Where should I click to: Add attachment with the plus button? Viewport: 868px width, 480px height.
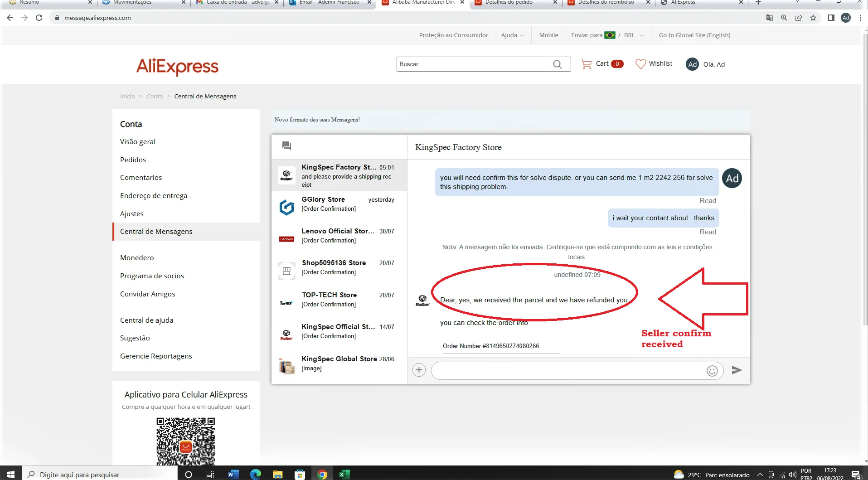[x=419, y=370]
